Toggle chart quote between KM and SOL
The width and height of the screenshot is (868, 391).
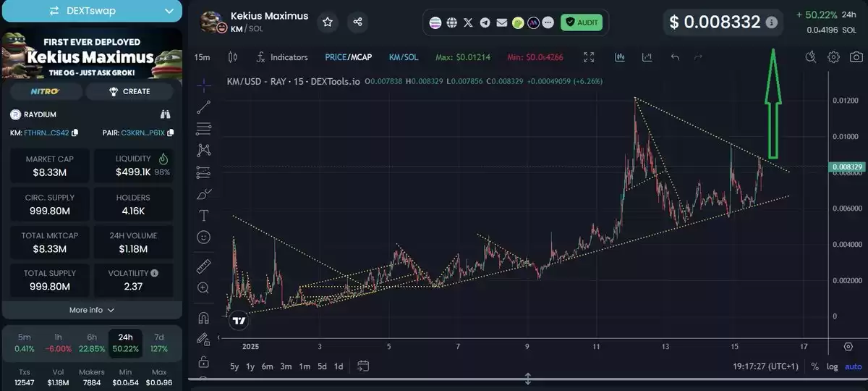click(x=404, y=57)
